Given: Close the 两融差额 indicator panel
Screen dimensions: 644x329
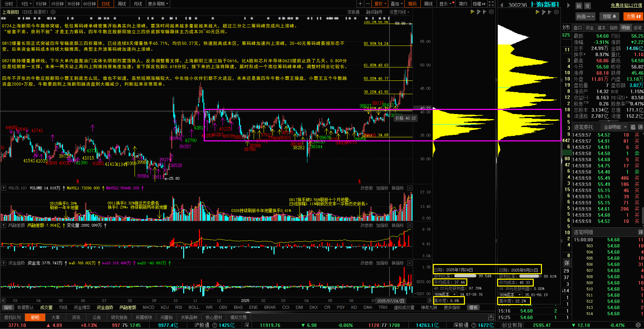Looking at the screenshot, I should coord(409,226).
